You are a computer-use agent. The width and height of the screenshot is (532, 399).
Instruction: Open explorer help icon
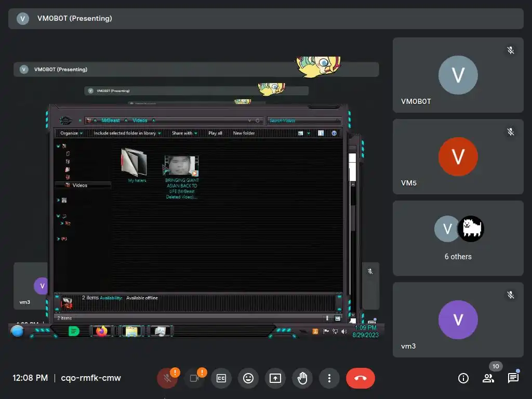point(334,133)
